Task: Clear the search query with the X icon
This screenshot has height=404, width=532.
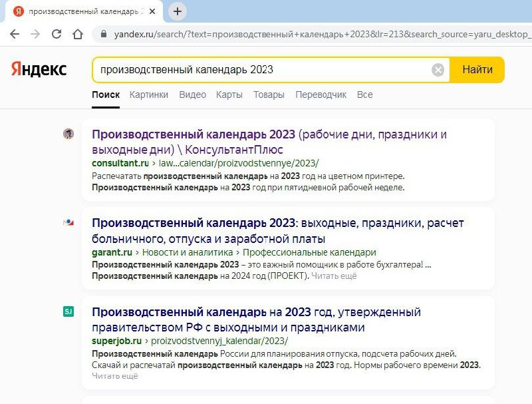Action: tap(438, 70)
